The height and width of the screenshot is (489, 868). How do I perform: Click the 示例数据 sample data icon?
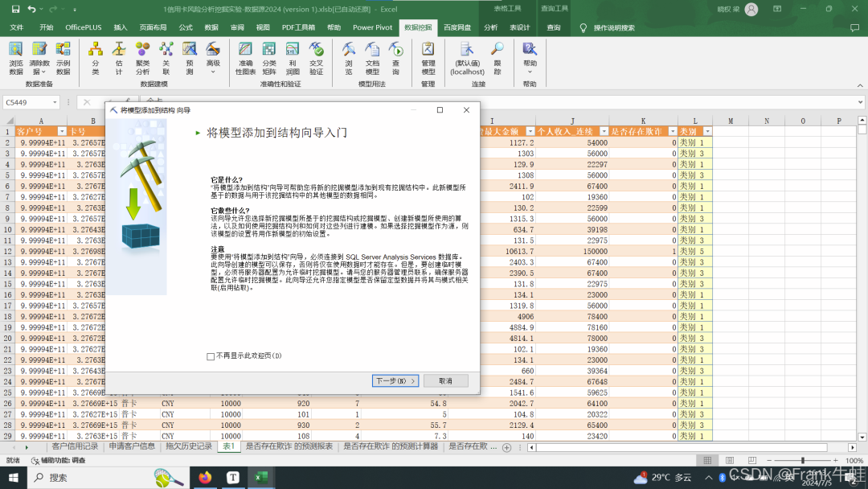click(x=63, y=58)
